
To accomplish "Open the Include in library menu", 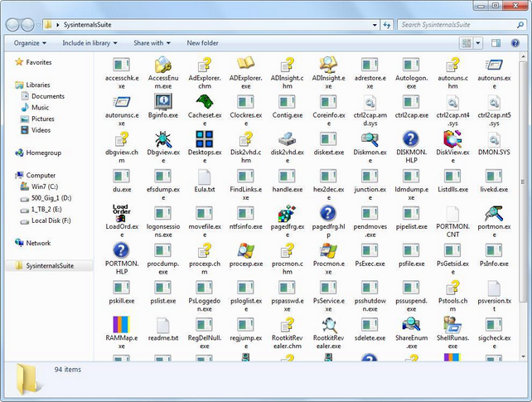I will 89,43.
